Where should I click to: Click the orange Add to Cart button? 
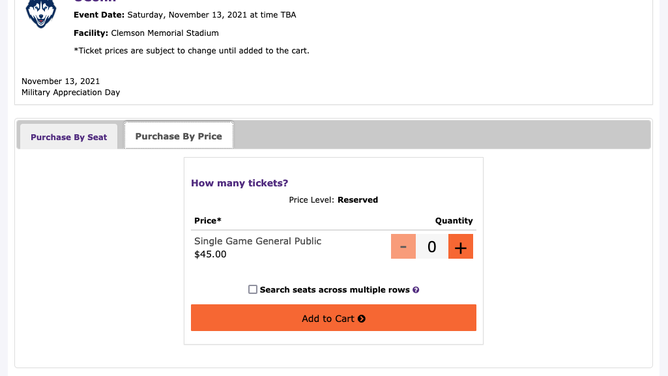coord(334,318)
